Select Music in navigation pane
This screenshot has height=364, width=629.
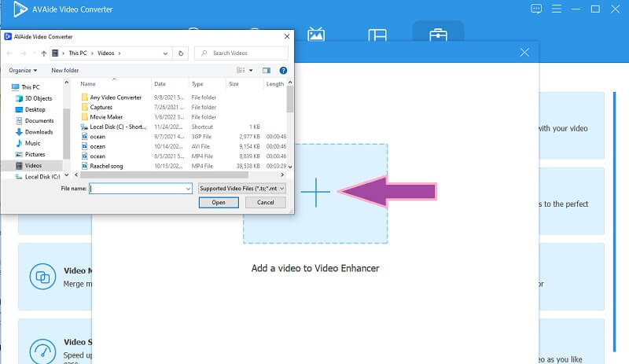point(32,143)
